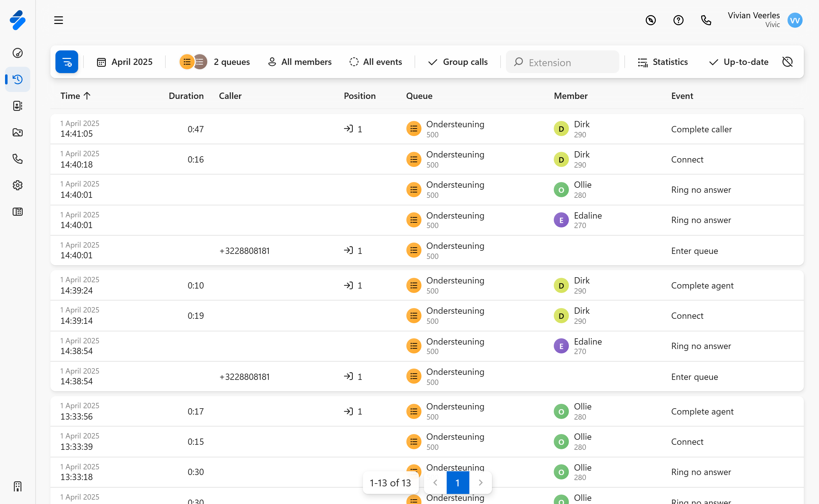Open the phone calls sidebar icon
819x504 pixels.
[18, 159]
